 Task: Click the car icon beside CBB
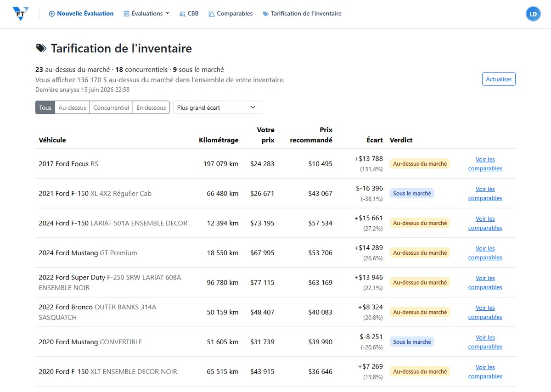pyautogui.click(x=182, y=14)
